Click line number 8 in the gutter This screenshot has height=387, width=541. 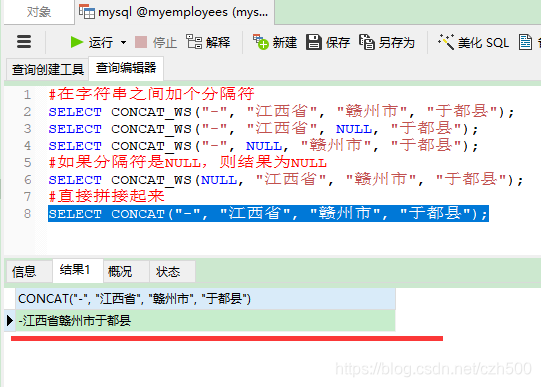coord(27,214)
